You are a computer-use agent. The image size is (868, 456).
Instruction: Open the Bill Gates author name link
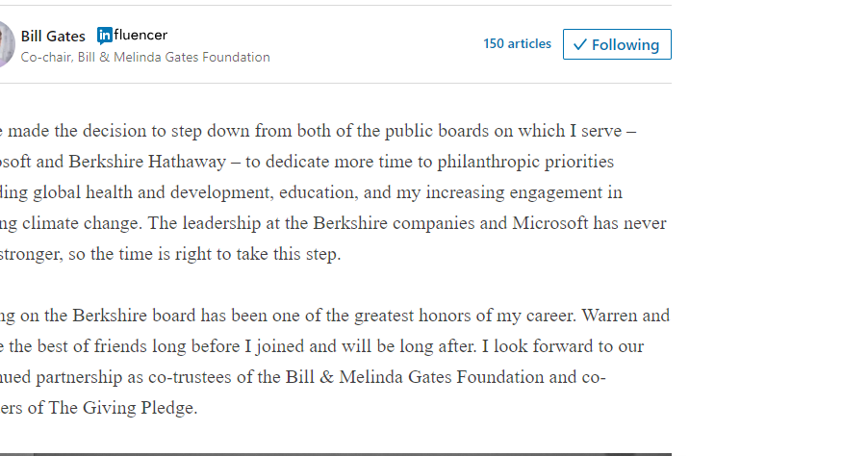click(53, 36)
